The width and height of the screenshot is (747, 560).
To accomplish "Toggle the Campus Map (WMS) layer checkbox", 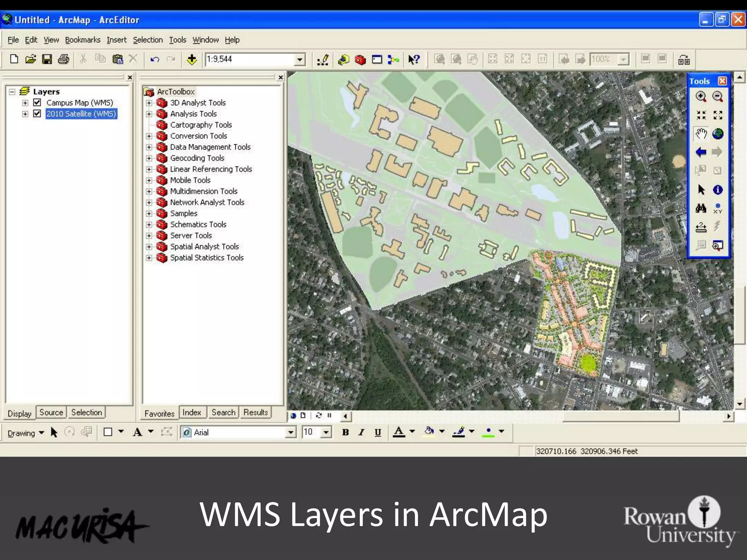I will pyautogui.click(x=37, y=102).
